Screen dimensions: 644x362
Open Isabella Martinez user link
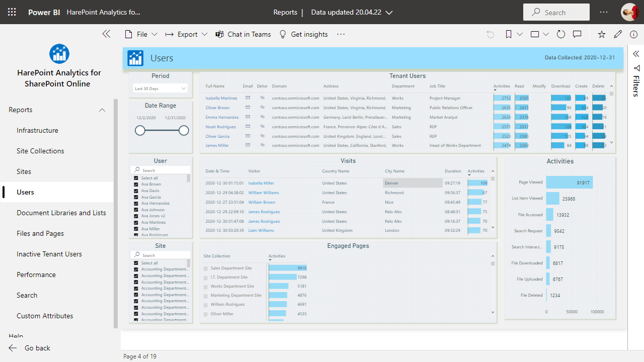[221, 98]
